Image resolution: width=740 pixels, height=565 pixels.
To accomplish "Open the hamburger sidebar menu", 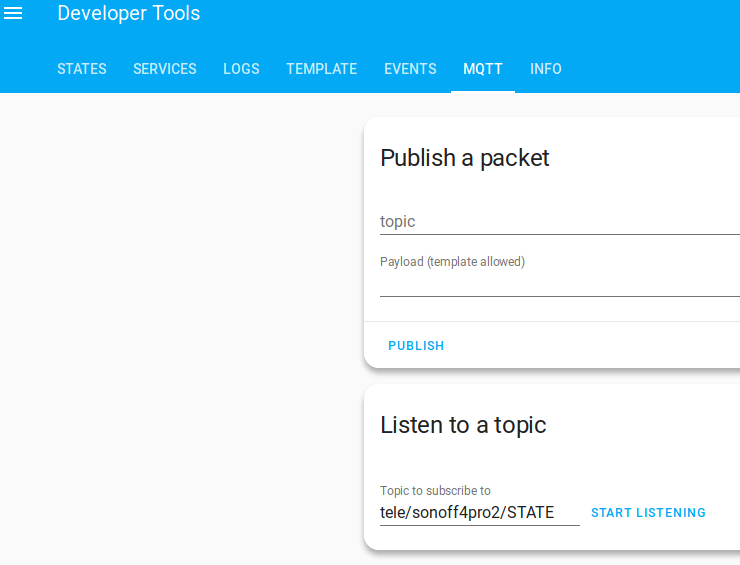I will pos(14,14).
